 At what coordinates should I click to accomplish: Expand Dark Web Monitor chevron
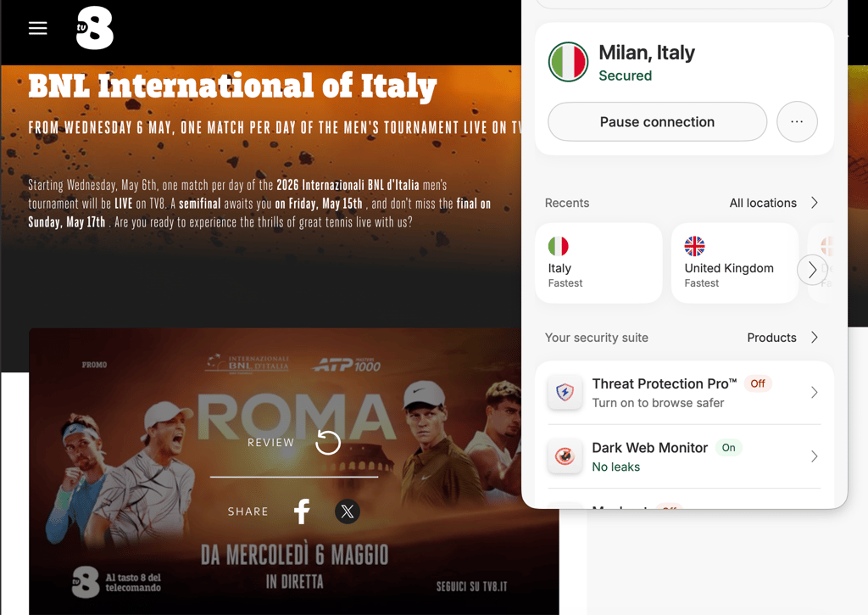815,456
